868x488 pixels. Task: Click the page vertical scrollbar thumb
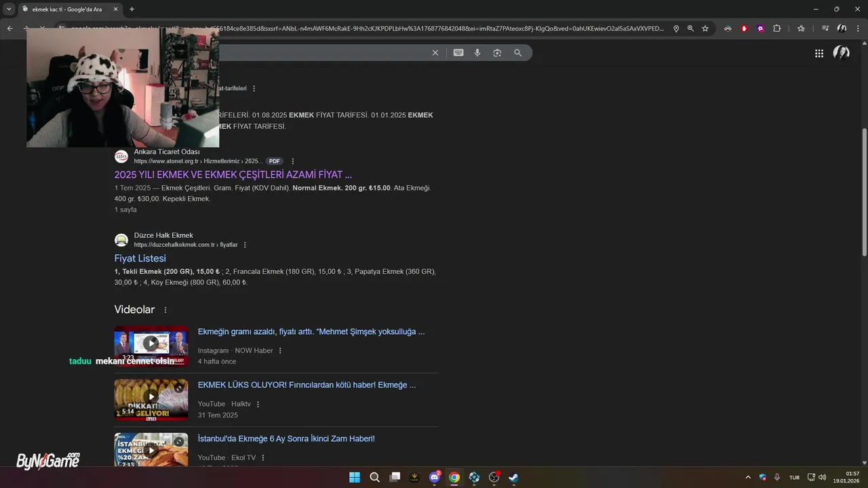tap(864, 192)
